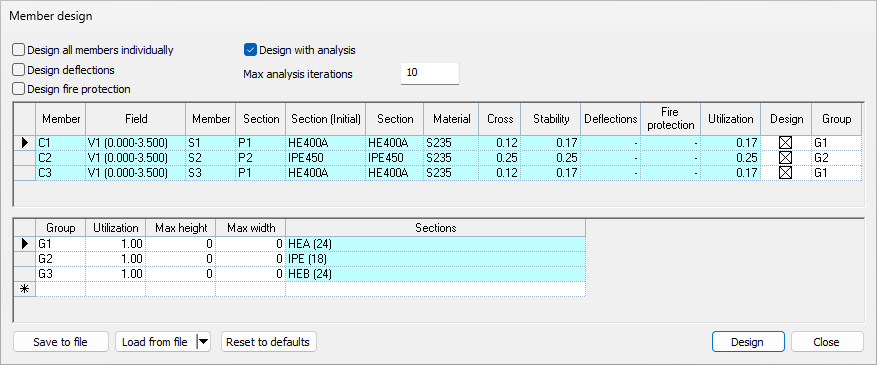
Task: Enable Design all members individually checkbox
Action: pyautogui.click(x=18, y=50)
